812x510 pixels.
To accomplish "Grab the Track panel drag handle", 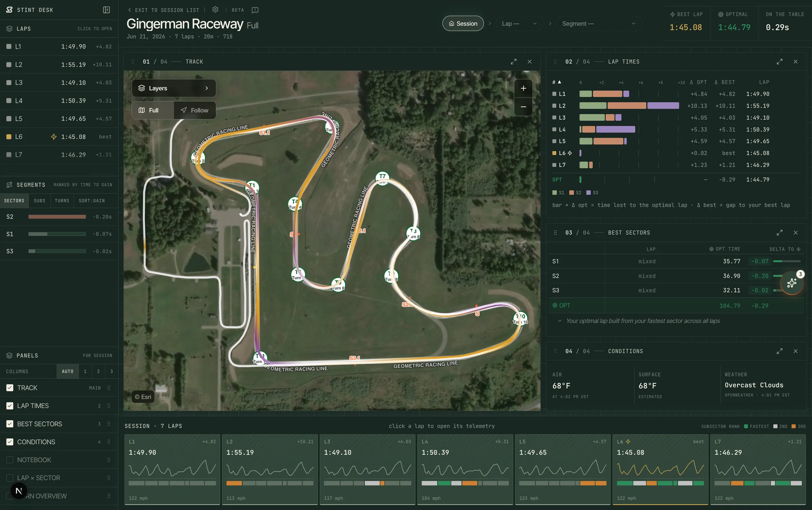I will tap(133, 62).
